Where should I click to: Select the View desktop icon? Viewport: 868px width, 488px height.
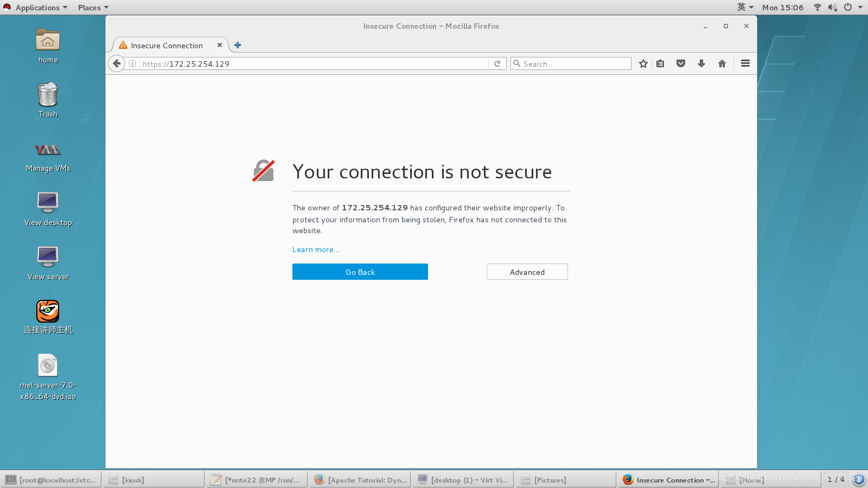(x=48, y=209)
